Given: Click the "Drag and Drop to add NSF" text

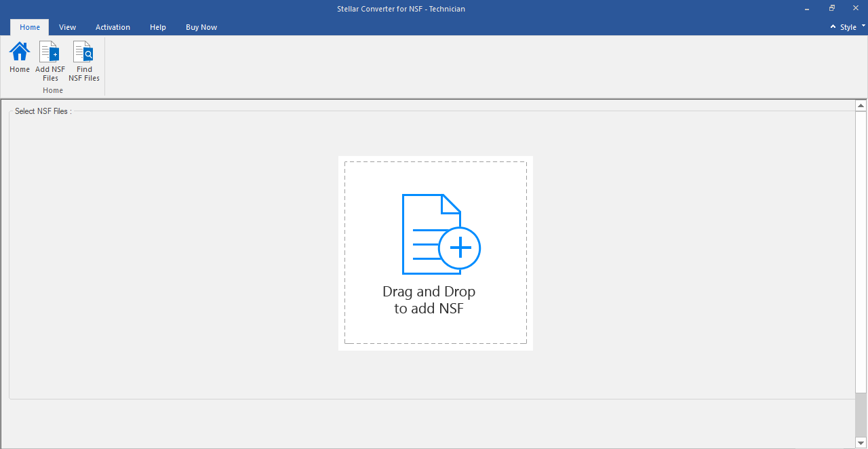Looking at the screenshot, I should [x=429, y=300].
